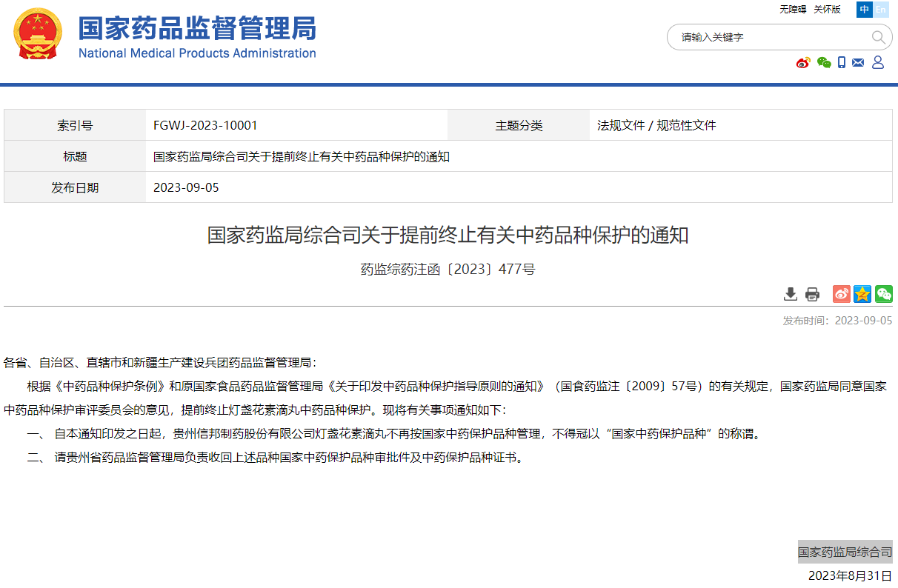Click table date value 2023-09-05
The image size is (898, 588).
click(x=186, y=188)
